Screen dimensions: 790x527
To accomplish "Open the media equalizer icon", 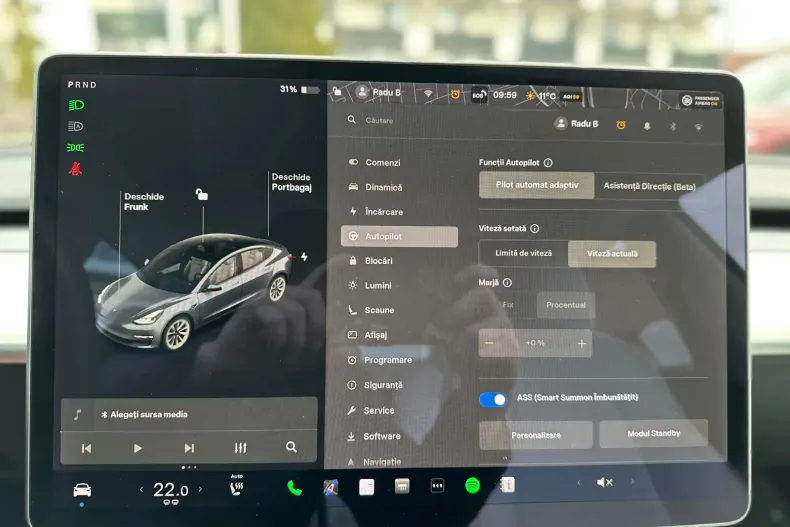I will point(240,447).
